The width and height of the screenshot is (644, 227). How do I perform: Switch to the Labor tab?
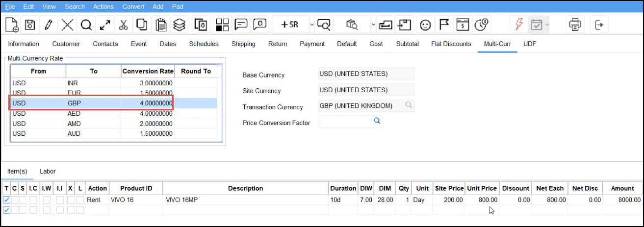48,171
